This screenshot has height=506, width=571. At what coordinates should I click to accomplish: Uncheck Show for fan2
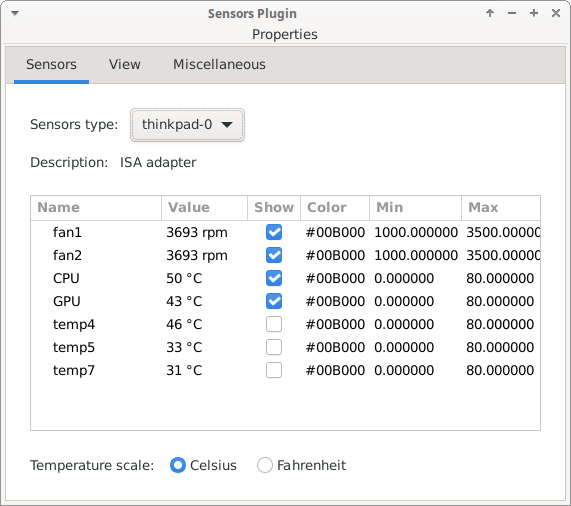(x=274, y=255)
